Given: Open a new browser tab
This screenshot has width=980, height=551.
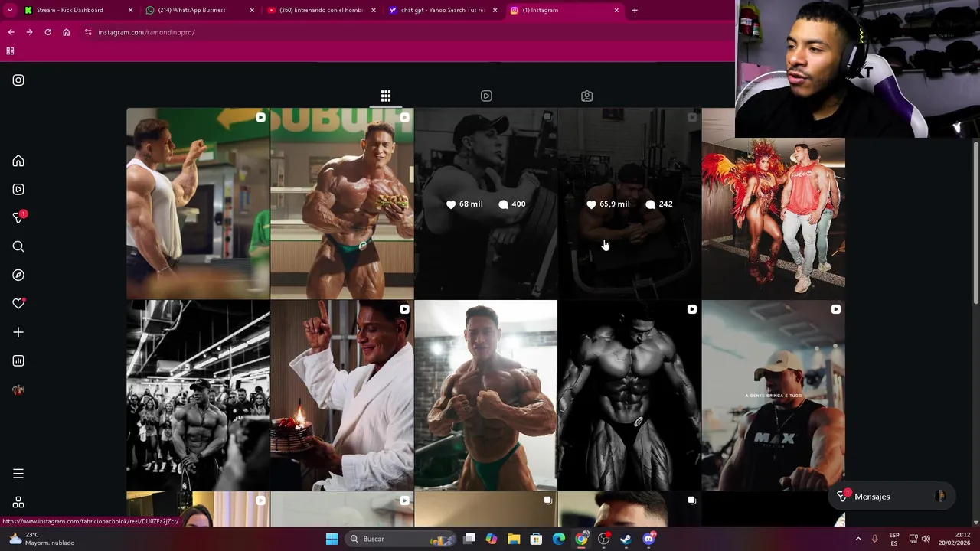Looking at the screenshot, I should click(635, 10).
